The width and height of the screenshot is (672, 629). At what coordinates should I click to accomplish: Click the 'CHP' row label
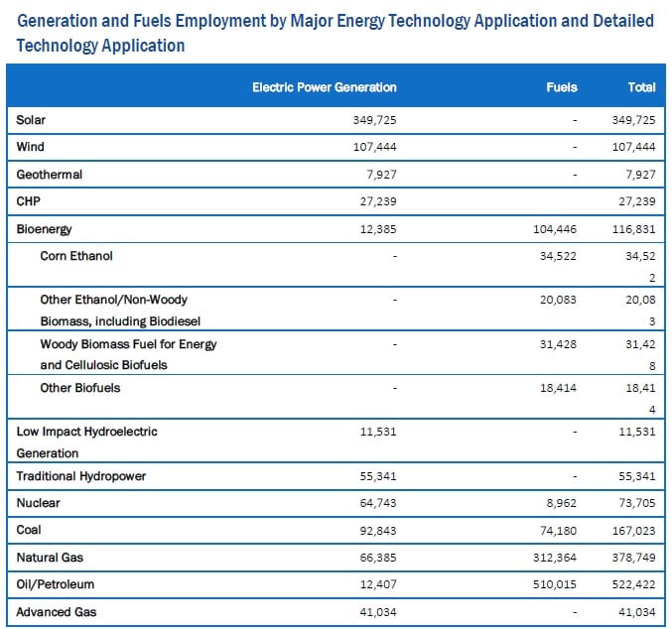pyautogui.click(x=28, y=201)
